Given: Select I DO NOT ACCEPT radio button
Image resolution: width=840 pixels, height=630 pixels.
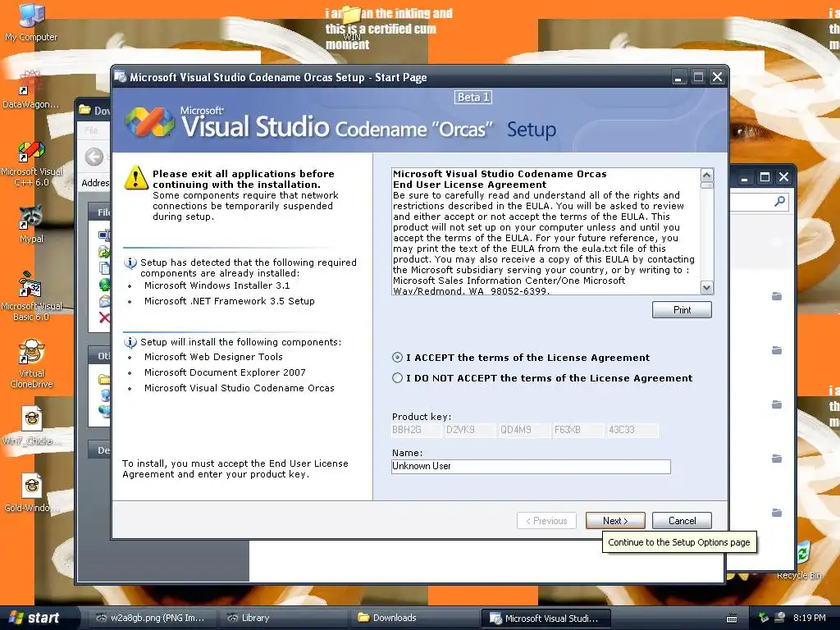Looking at the screenshot, I should point(397,377).
